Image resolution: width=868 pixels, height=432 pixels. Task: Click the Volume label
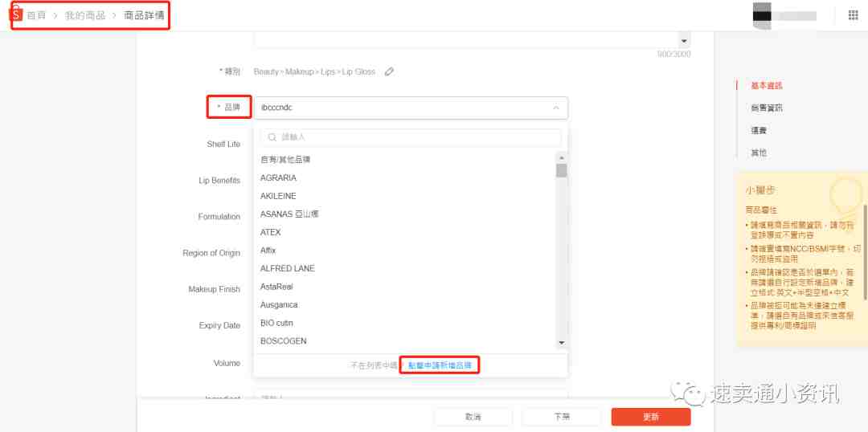point(227,363)
